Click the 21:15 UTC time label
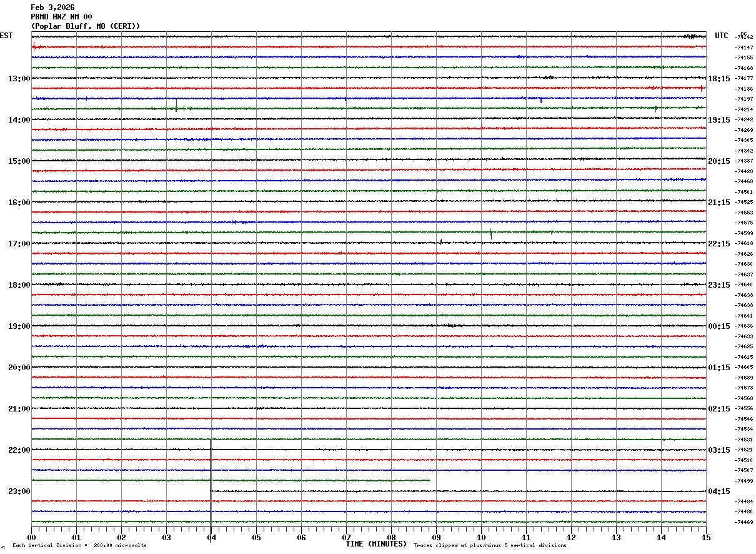This screenshot has height=554, width=756. click(x=719, y=203)
